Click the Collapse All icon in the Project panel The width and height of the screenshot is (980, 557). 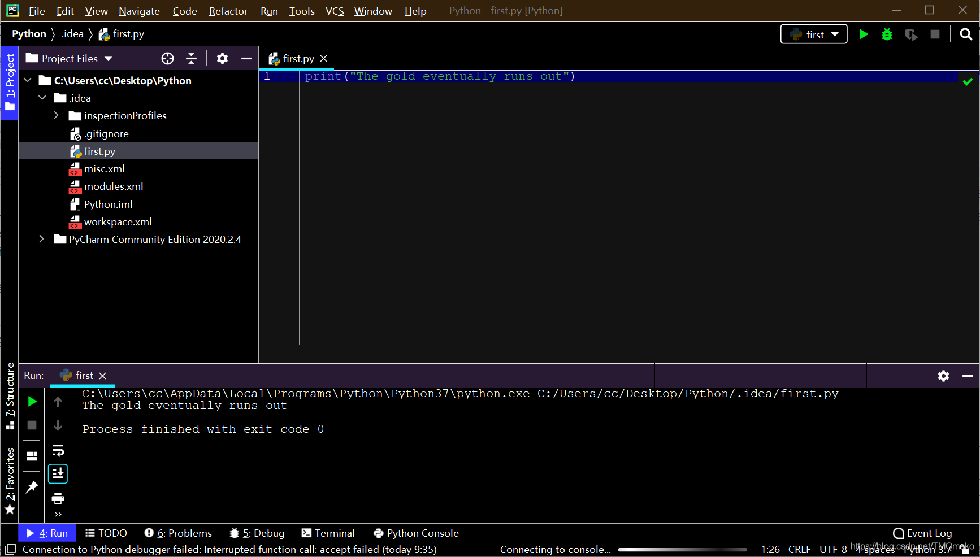pyautogui.click(x=192, y=58)
